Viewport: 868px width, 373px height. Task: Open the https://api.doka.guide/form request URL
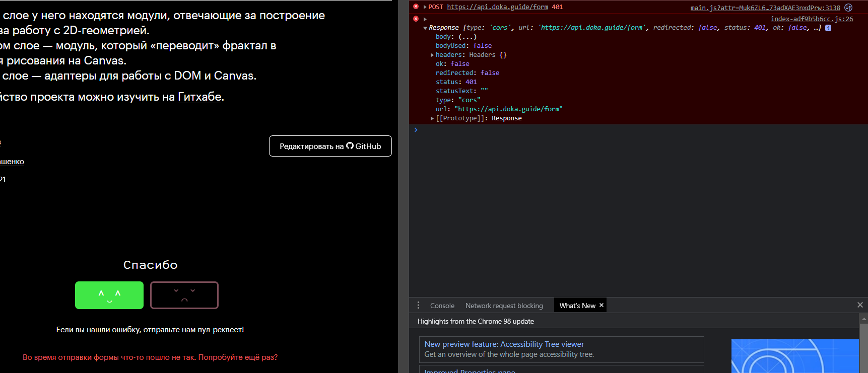tap(497, 7)
